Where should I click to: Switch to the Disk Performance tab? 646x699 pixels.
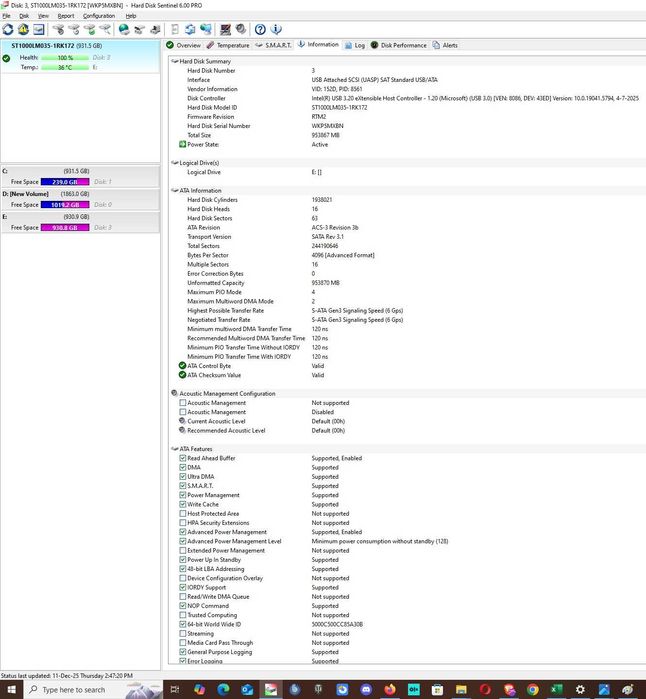pyautogui.click(x=399, y=45)
